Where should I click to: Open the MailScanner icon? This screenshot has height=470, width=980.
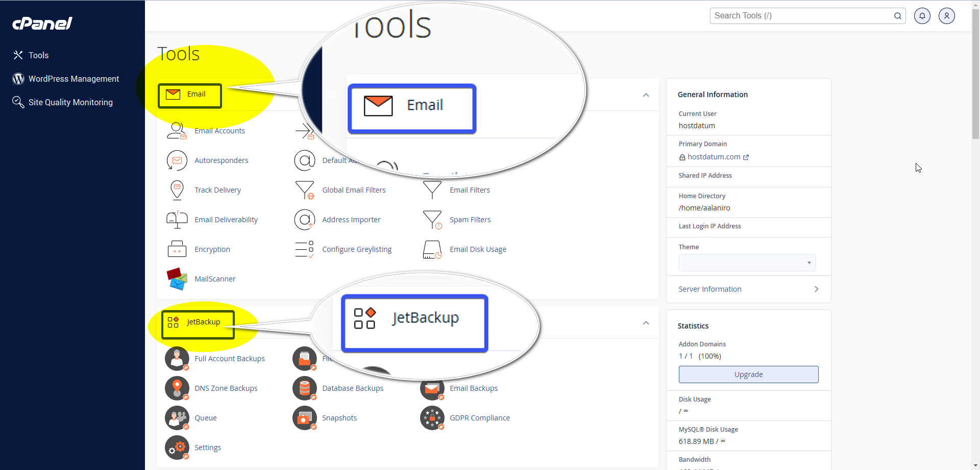tap(177, 279)
